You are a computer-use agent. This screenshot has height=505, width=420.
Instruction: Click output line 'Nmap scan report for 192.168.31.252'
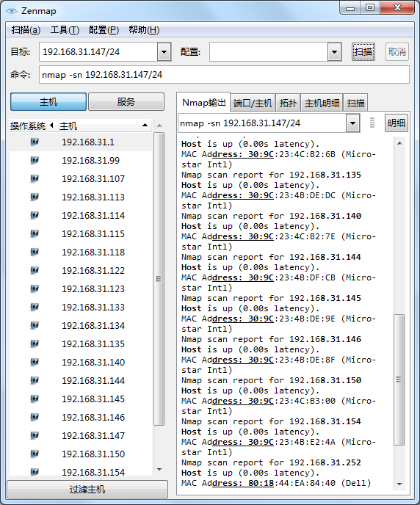point(271,463)
